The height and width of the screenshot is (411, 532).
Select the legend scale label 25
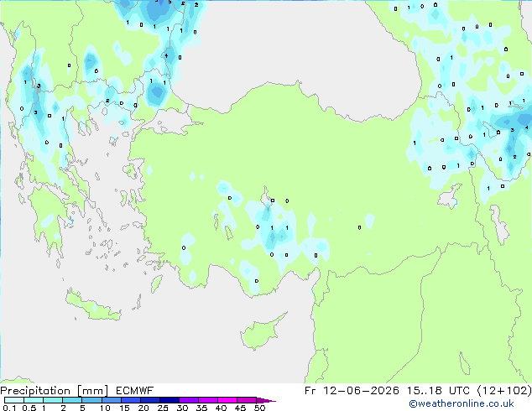pos(163,408)
